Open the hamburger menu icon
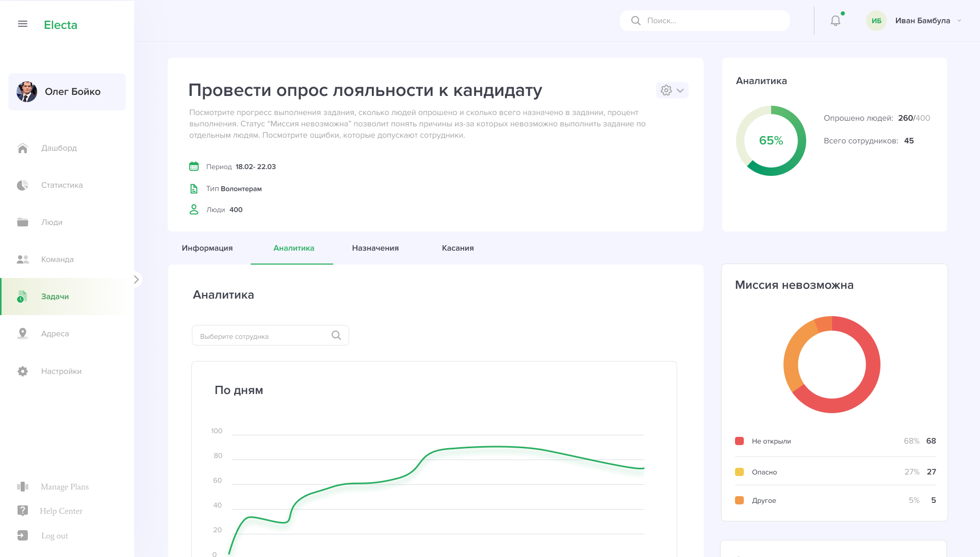This screenshot has width=980, height=557. coord(23,24)
